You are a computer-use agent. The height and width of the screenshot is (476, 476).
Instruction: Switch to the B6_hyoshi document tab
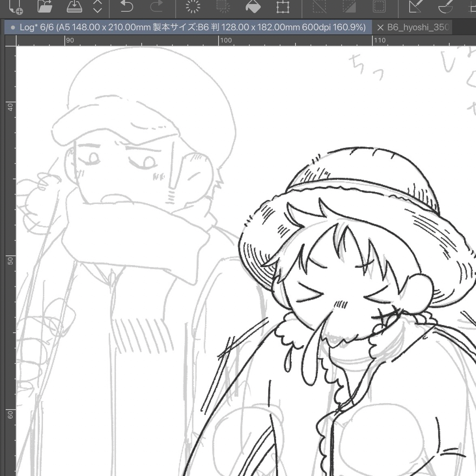click(418, 28)
